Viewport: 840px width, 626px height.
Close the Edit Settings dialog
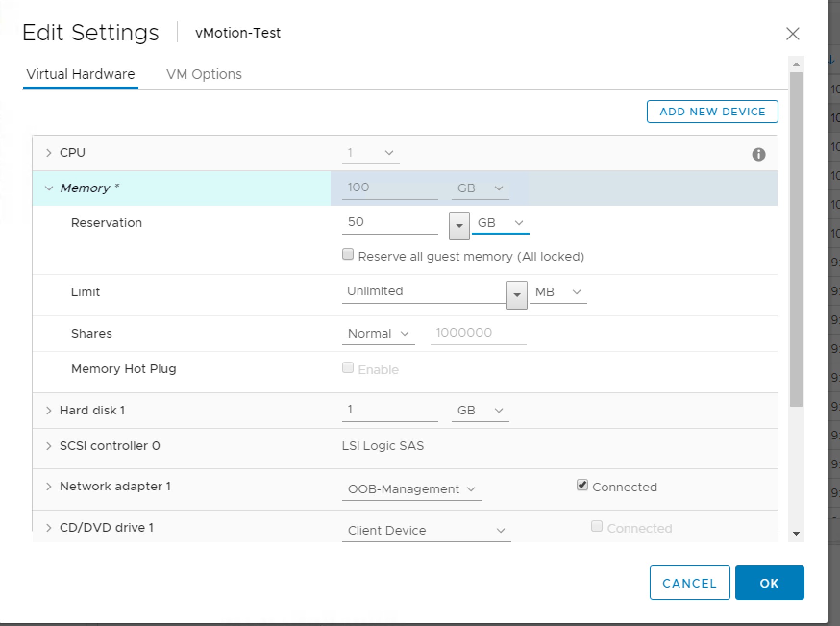pyautogui.click(x=792, y=34)
